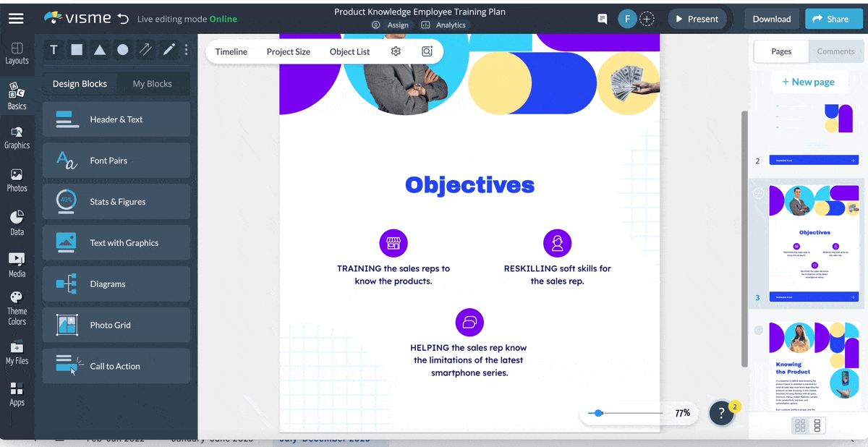Open page 3 options ellipsis menu
This screenshot has width=868, height=447.
tap(758, 193)
